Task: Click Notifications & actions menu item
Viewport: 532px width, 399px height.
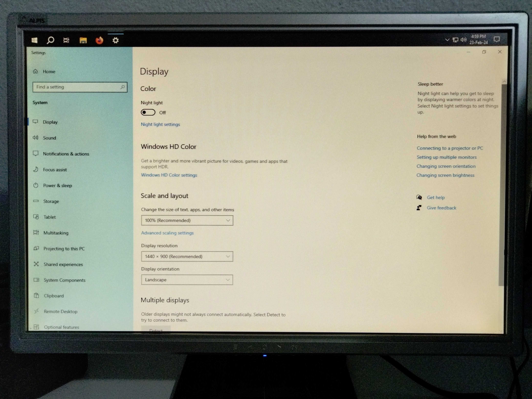Action: click(x=66, y=153)
